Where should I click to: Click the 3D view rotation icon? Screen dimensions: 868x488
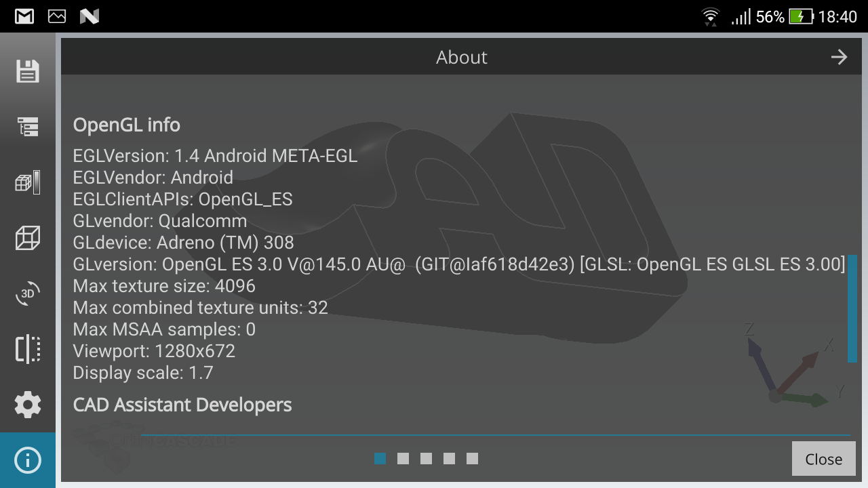point(28,293)
